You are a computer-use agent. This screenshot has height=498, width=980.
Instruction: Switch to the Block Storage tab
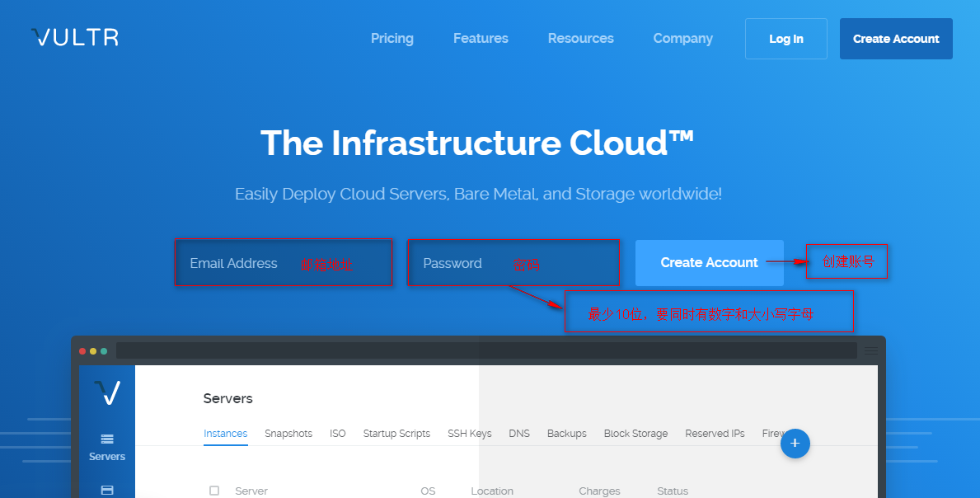635,434
